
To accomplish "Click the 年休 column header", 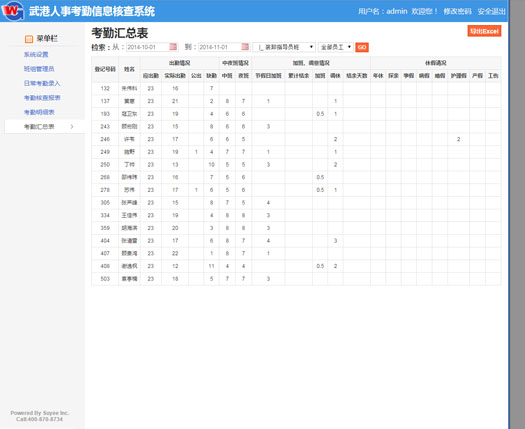I will point(378,76).
